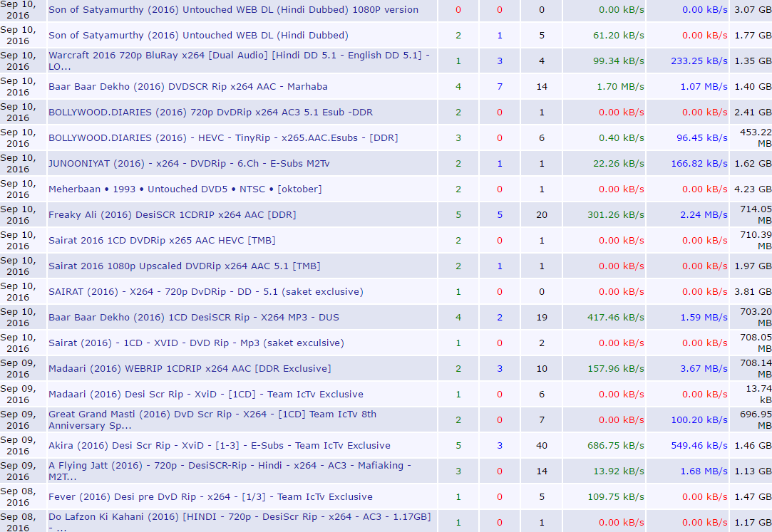Click the 61.20 kB/s speed in the Satyamurthy WEB DL row
Image resolution: width=772 pixels, height=532 pixels.
[x=619, y=36]
